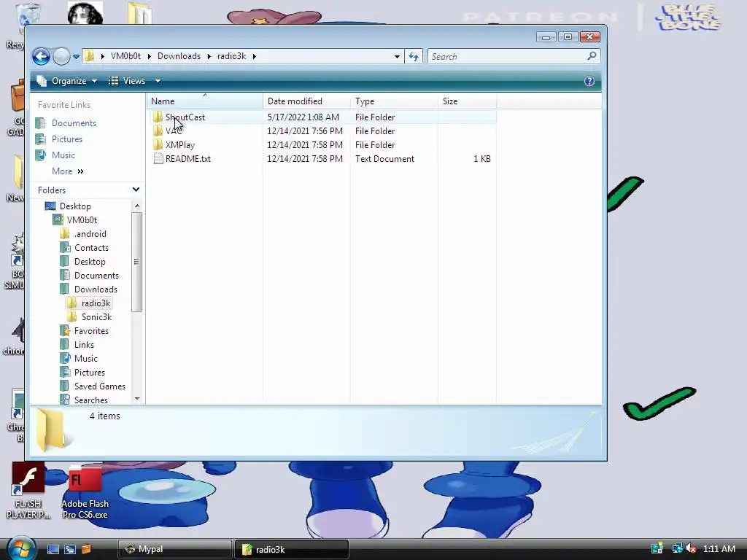Image resolution: width=747 pixels, height=560 pixels.
Task: Select Searches in the folder tree
Action: click(x=91, y=400)
